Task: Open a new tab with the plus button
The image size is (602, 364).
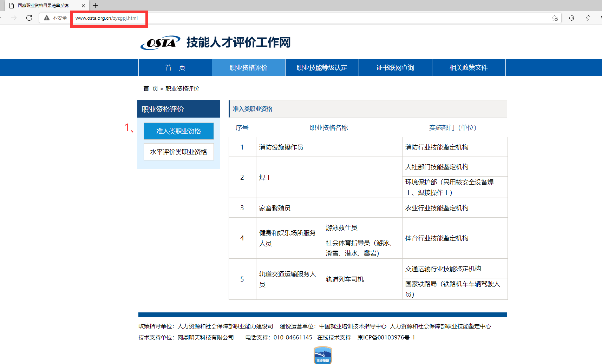Action: 95,5
